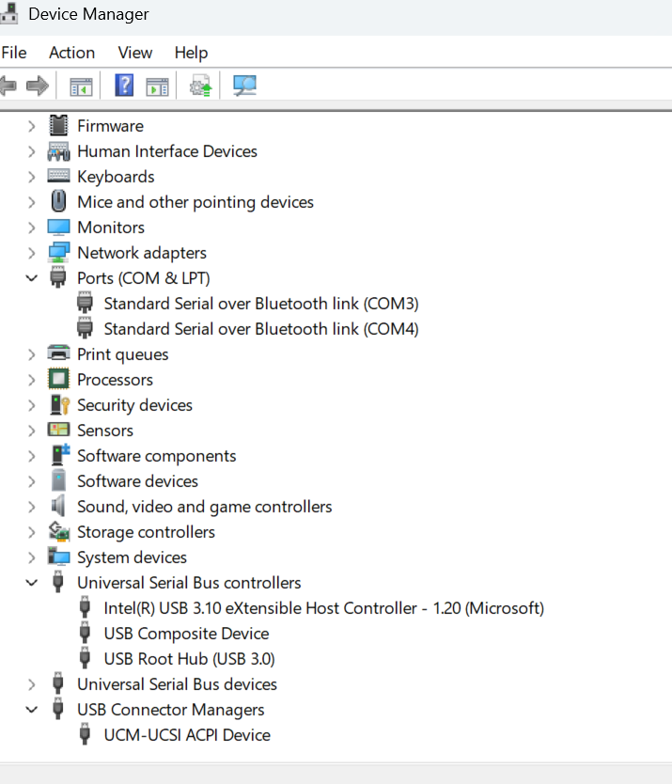
Task: Open the View menu
Action: click(134, 53)
